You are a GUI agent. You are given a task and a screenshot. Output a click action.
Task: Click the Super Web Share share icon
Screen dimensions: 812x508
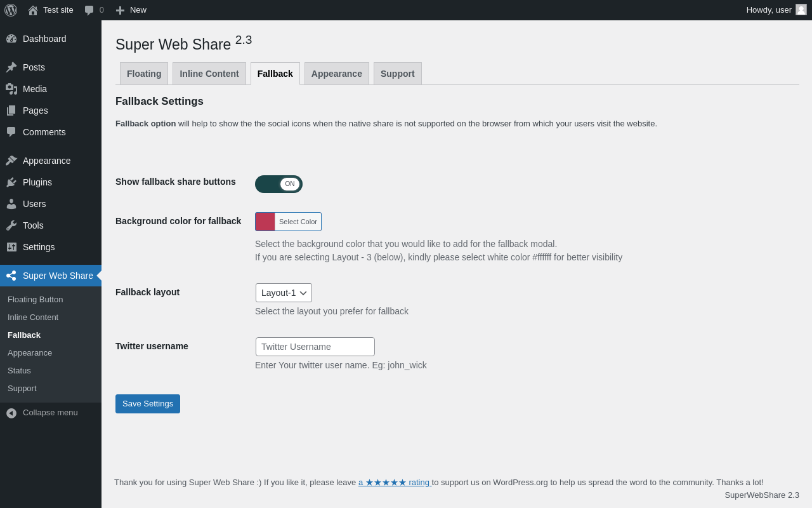[11, 276]
